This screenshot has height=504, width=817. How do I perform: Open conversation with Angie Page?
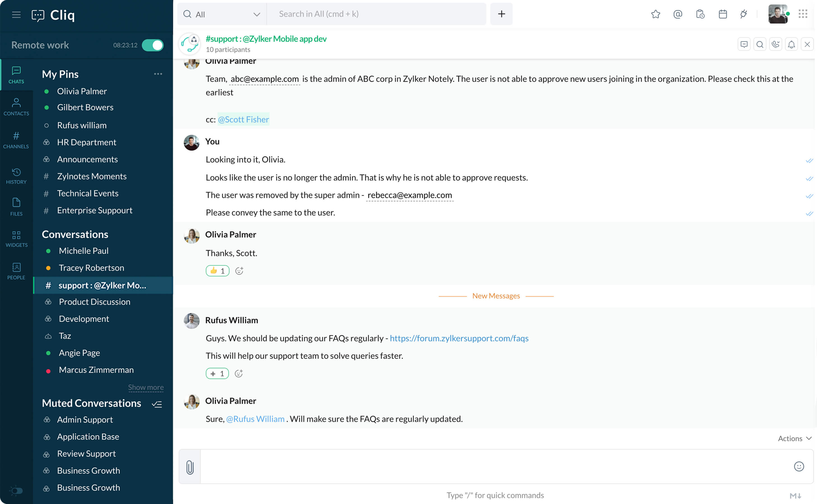pyautogui.click(x=79, y=353)
